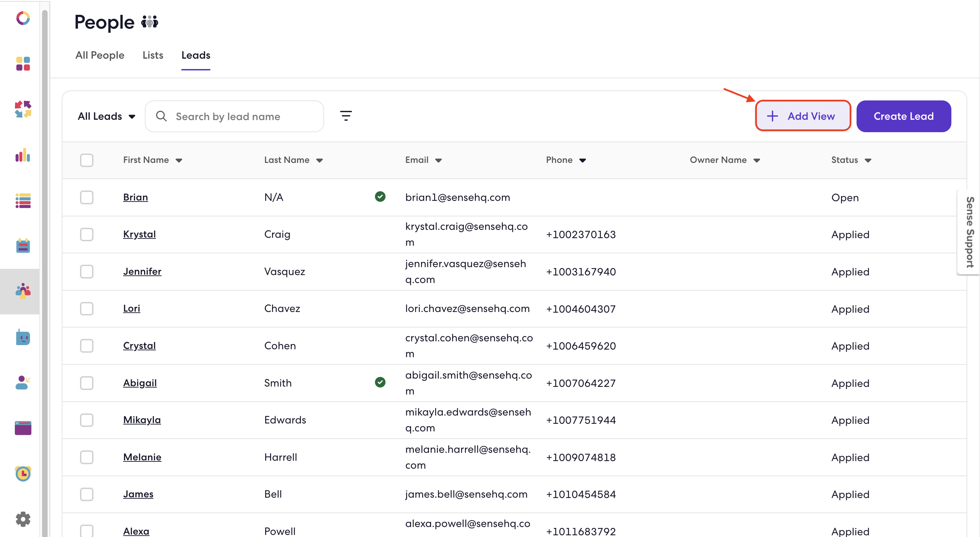The image size is (980, 537).
Task: Open the person-with-arrow icon in sidebar
Action: (23, 383)
